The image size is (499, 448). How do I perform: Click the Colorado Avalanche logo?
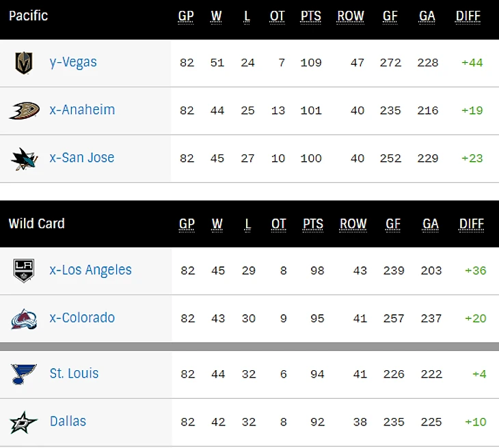pyautogui.click(x=24, y=318)
